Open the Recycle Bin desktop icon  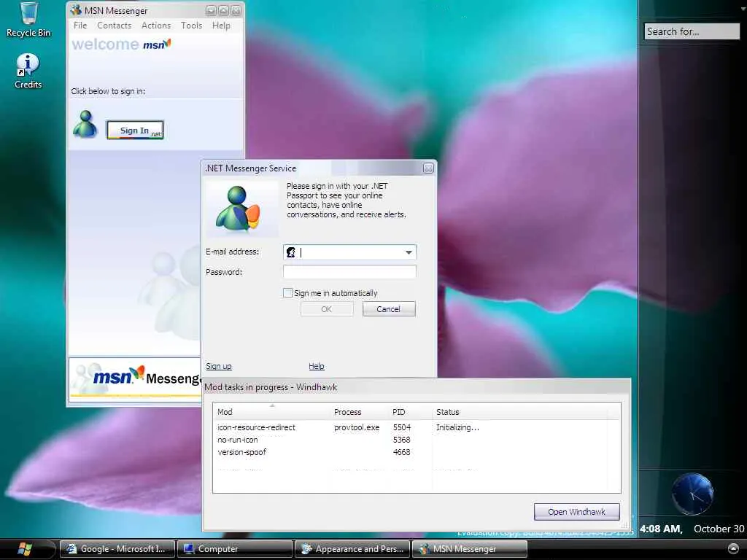(x=28, y=19)
